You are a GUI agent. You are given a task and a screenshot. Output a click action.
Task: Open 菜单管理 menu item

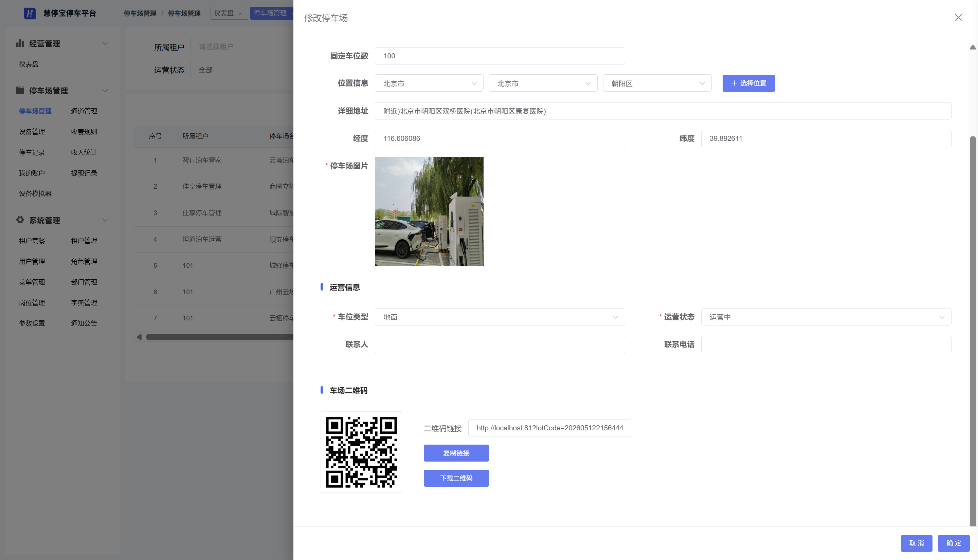pyautogui.click(x=32, y=282)
